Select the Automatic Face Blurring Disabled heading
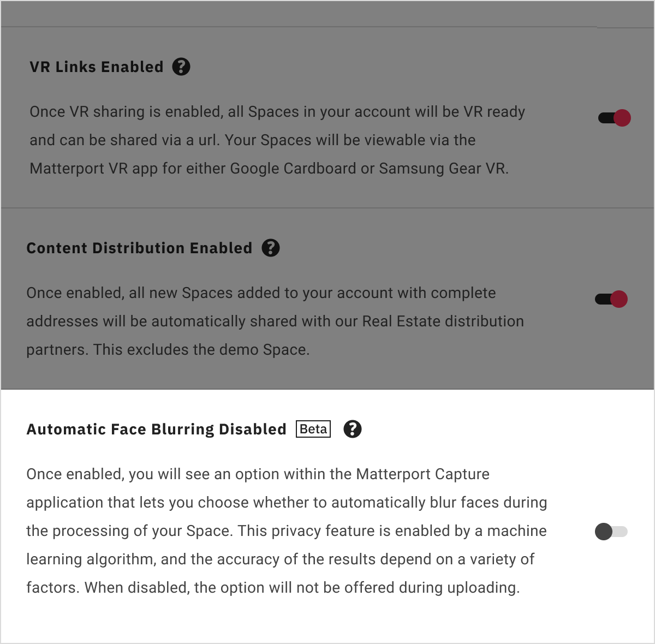Viewport: 655px width, 644px height. pyautogui.click(x=156, y=430)
